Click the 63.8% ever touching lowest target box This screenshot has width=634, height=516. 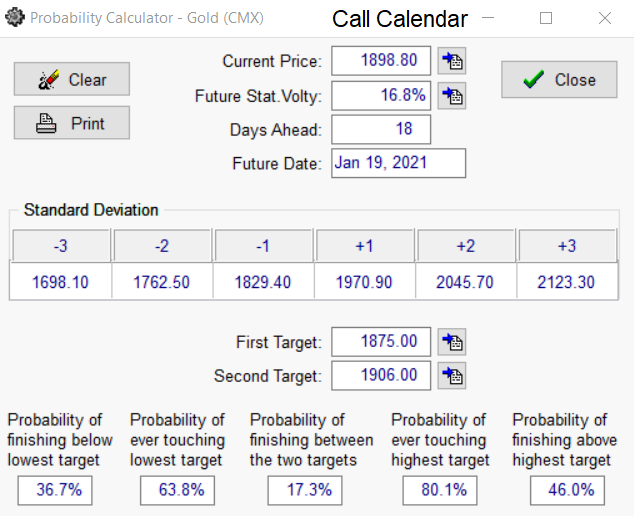pos(178,491)
